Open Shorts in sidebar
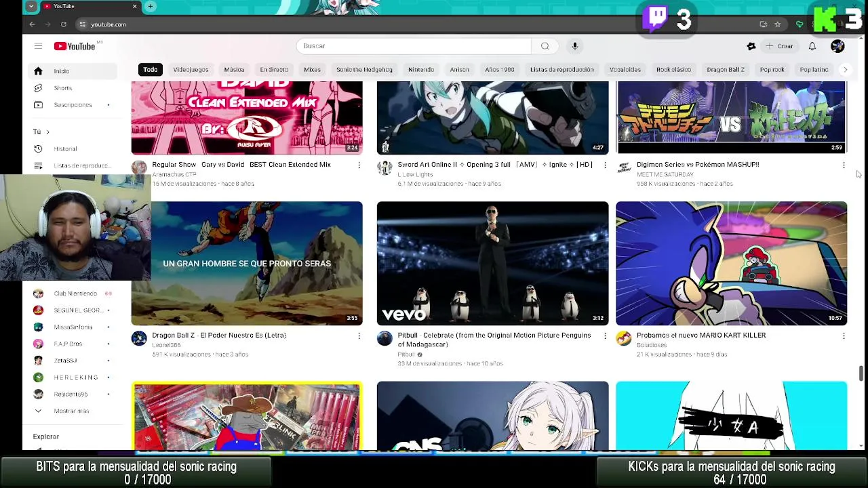The image size is (868, 488). click(x=73, y=88)
